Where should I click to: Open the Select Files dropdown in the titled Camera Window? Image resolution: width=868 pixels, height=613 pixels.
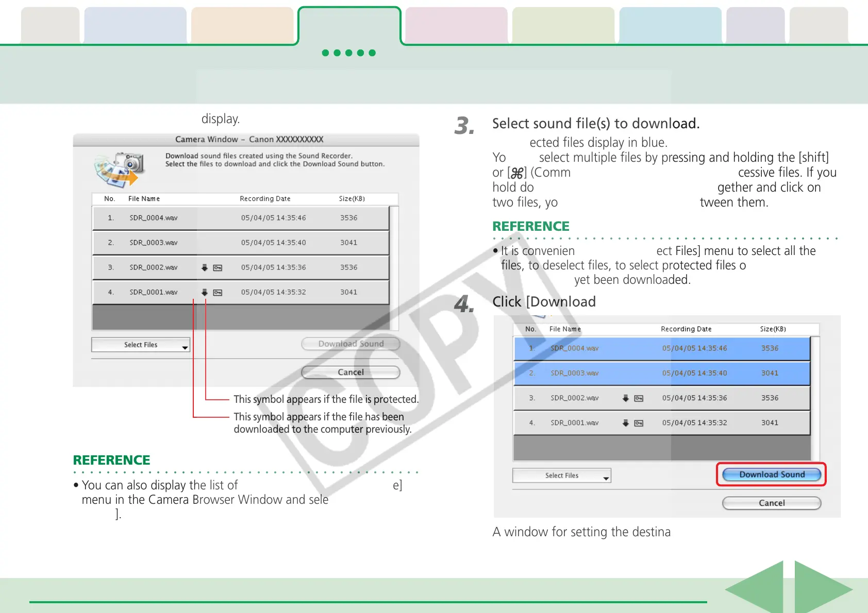click(x=141, y=345)
